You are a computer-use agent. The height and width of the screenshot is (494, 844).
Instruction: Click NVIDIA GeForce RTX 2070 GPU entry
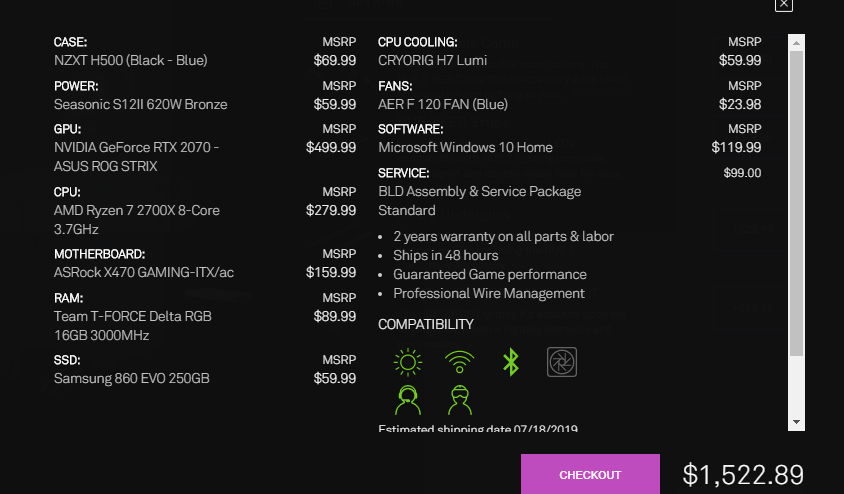[136, 157]
